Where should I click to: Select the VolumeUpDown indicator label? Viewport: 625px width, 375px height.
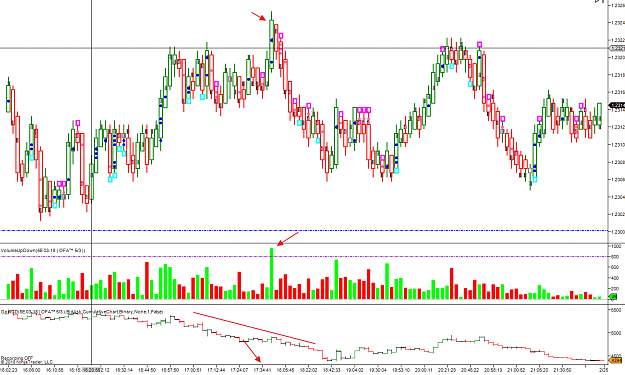(43, 250)
